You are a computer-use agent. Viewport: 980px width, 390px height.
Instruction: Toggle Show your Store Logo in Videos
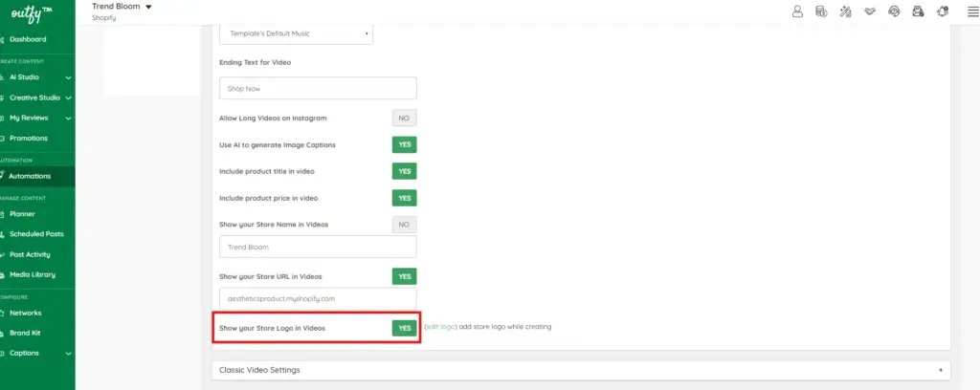point(405,328)
